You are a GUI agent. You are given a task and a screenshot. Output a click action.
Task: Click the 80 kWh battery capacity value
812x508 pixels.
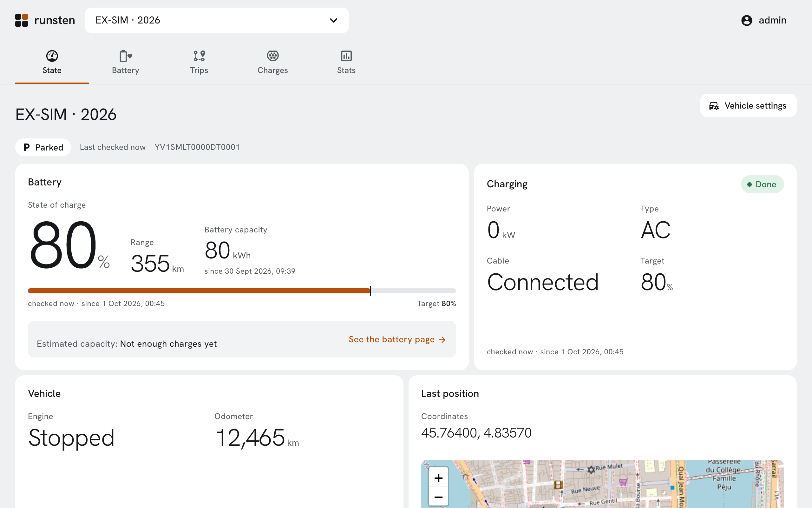tap(227, 250)
